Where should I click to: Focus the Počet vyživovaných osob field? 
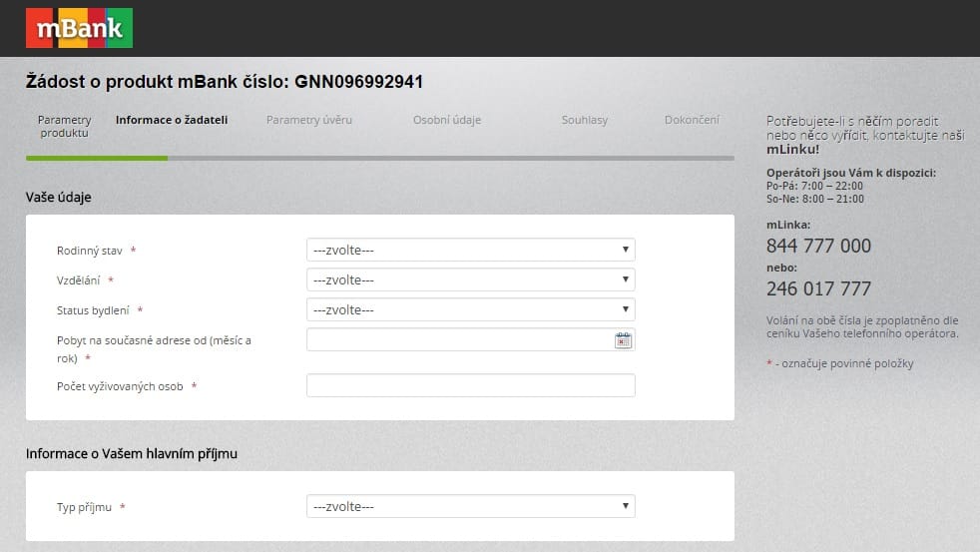(471, 385)
